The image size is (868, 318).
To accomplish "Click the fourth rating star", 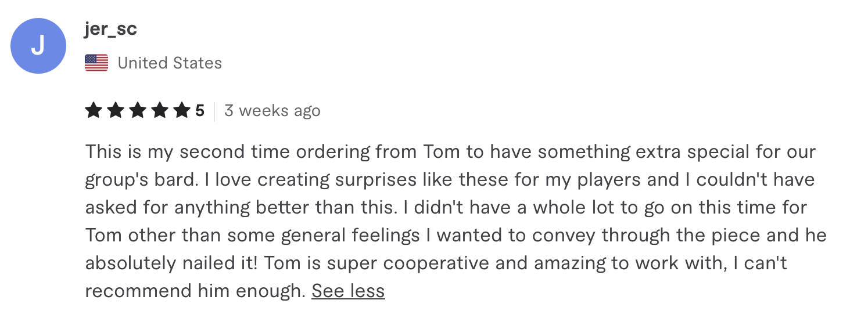I will click(160, 110).
